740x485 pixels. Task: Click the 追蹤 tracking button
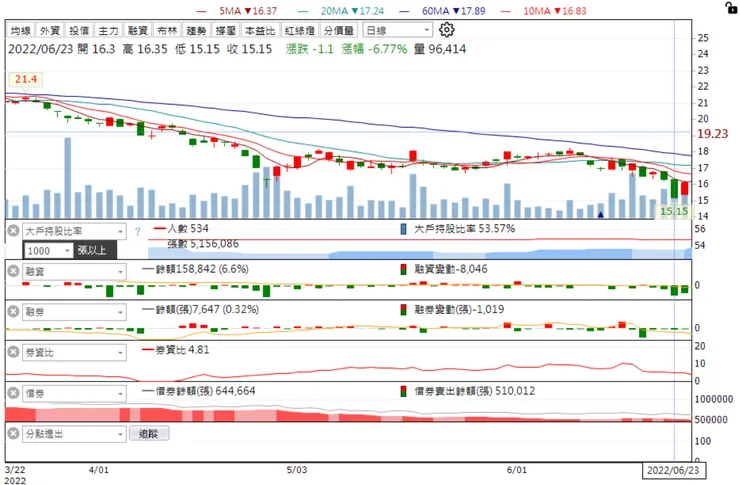pyautogui.click(x=149, y=434)
